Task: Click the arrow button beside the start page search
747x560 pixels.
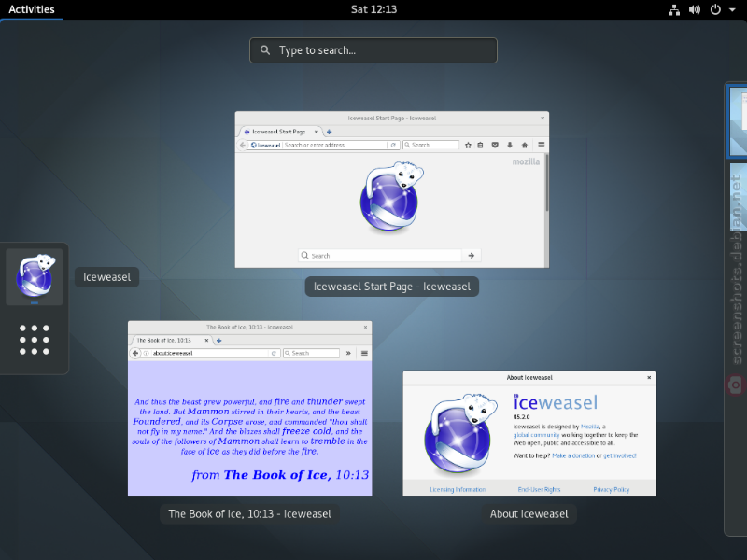Action: point(472,256)
